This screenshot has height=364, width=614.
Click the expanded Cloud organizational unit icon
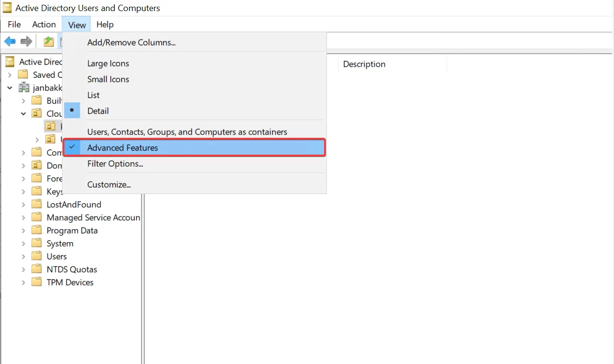point(37,113)
